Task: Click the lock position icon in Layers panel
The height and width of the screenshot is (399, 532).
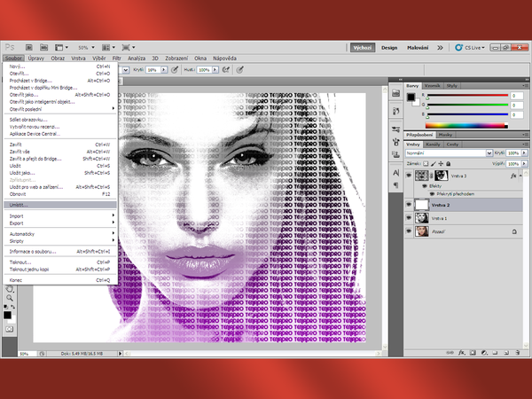Action: [x=442, y=164]
